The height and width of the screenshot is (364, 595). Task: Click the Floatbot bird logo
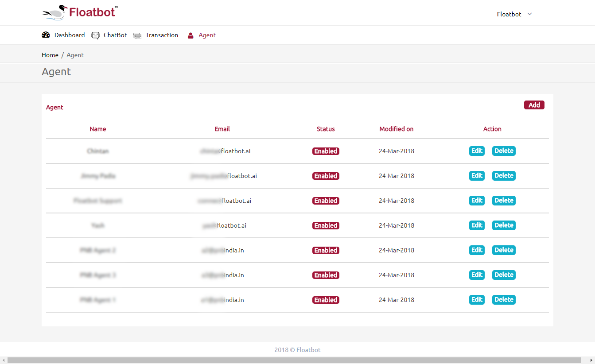(x=55, y=12)
